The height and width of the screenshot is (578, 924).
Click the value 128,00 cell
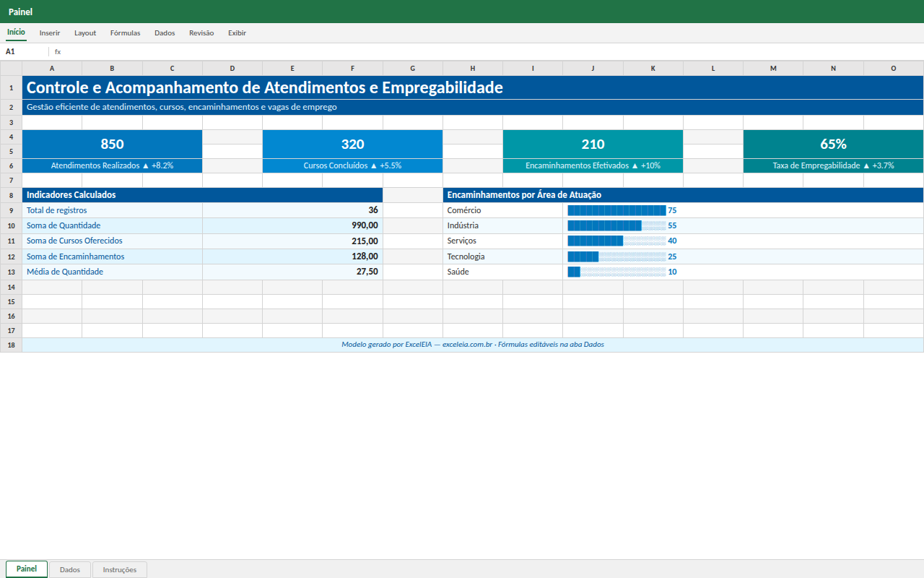point(293,257)
